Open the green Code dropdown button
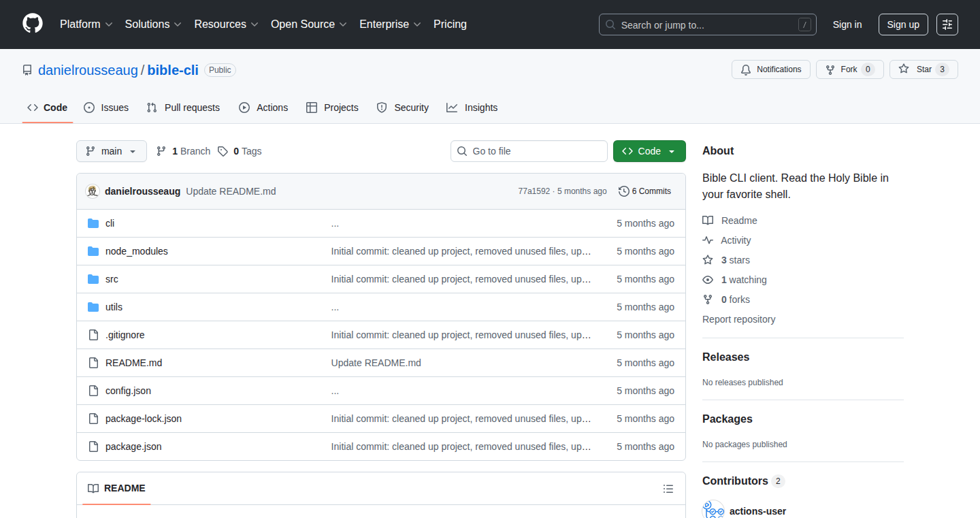 tap(649, 151)
